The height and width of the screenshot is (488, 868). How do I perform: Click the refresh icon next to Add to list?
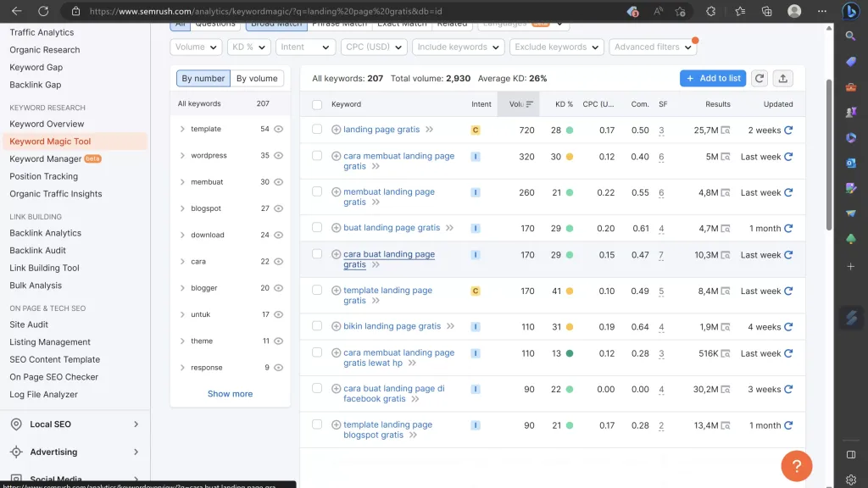pos(759,79)
